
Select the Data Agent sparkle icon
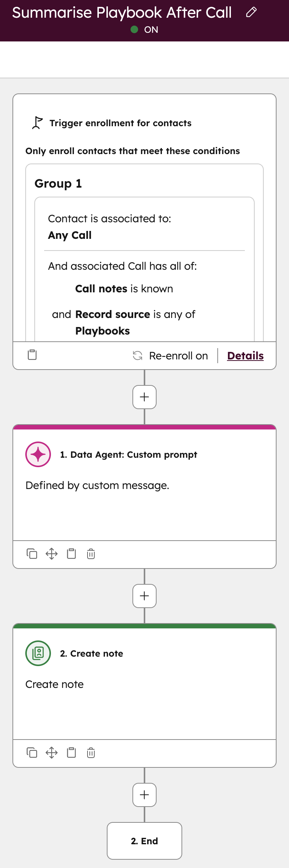(38, 454)
